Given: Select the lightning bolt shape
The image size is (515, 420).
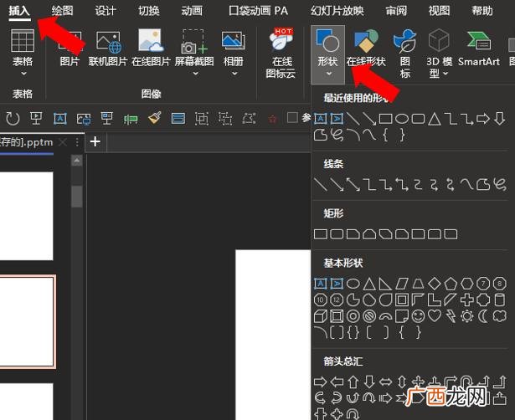Looking at the screenshot, I should pos(451,316).
